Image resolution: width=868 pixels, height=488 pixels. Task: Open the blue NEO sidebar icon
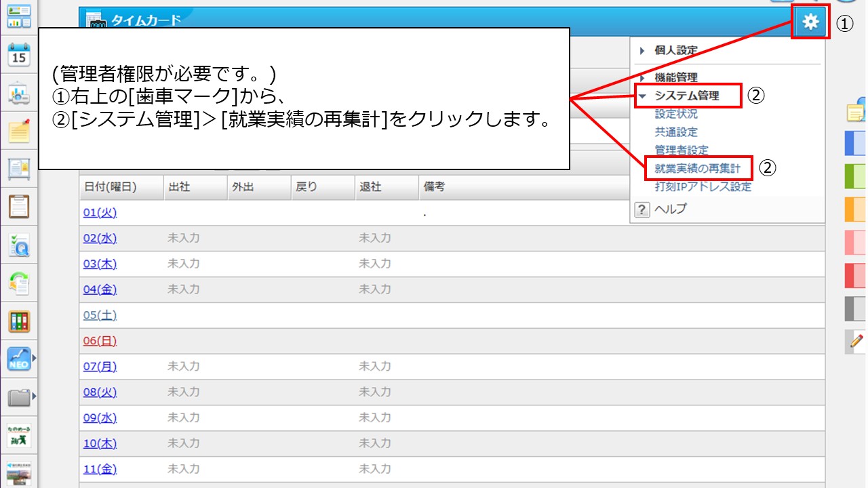pyautogui.click(x=19, y=359)
